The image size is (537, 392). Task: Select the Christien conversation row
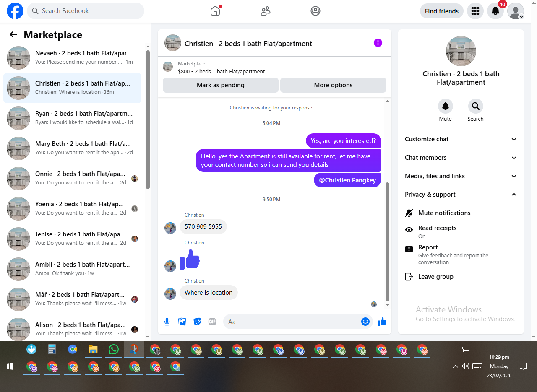(x=72, y=88)
